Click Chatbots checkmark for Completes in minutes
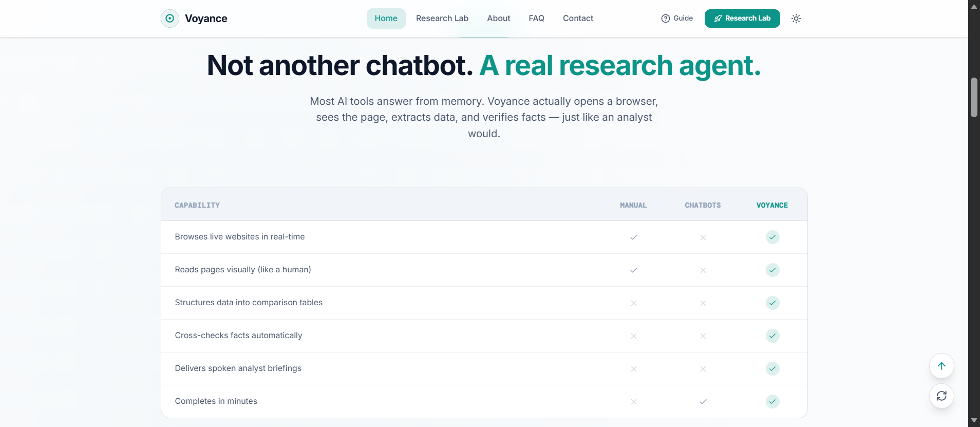The width and height of the screenshot is (980, 427). coord(703,401)
